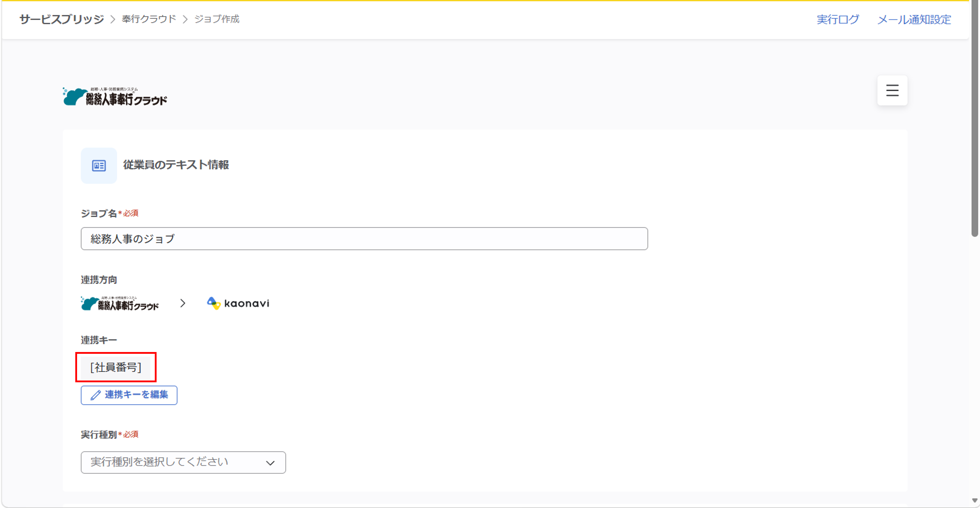Click the 総務人事奉行クラウド logo at top
This screenshot has width=980, height=508.
click(x=115, y=97)
